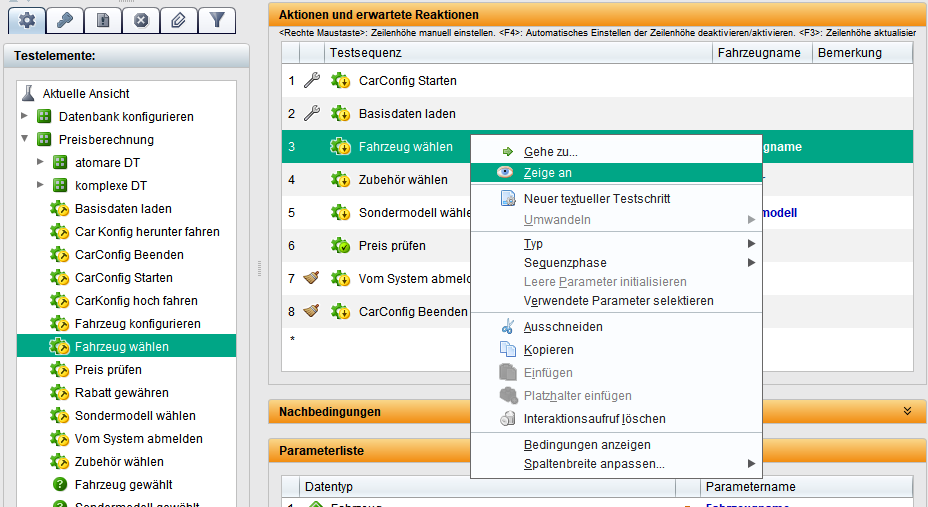The width and height of the screenshot is (928, 507).
Task: Switch to the key icon tab
Action: [66, 20]
